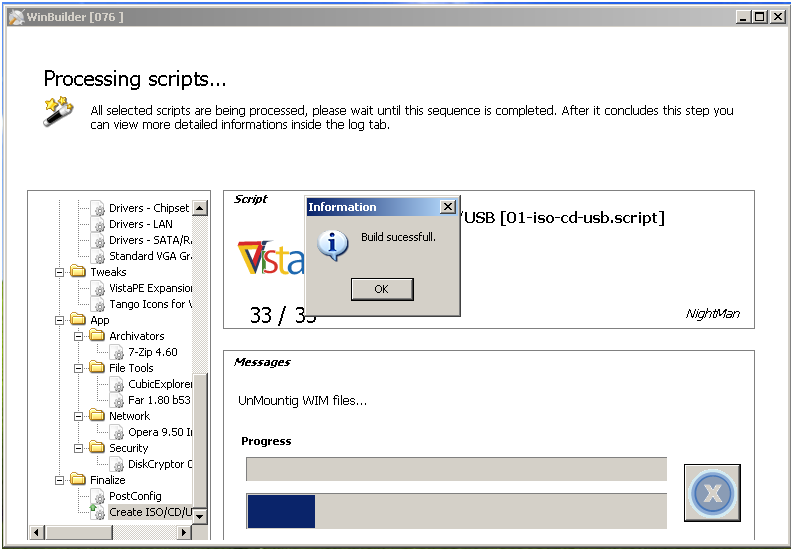Viewport: 793px width, 551px height.
Task: Click tree horizontal scrollbar right arrow
Action: point(184,532)
